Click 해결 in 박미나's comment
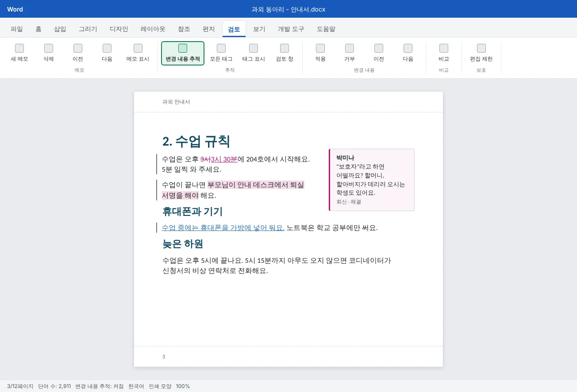Image resolution: width=577 pixels, height=392 pixels. 356,202
